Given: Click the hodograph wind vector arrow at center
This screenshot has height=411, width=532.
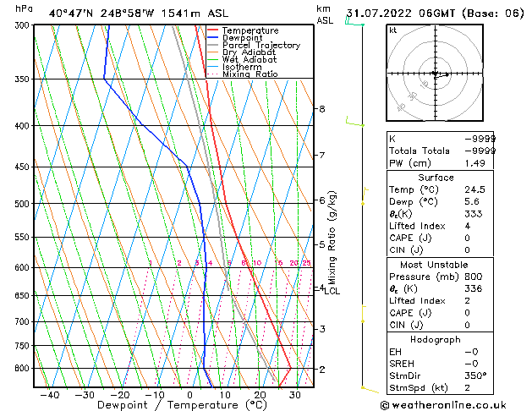Looking at the screenshot, I should click(x=441, y=74).
